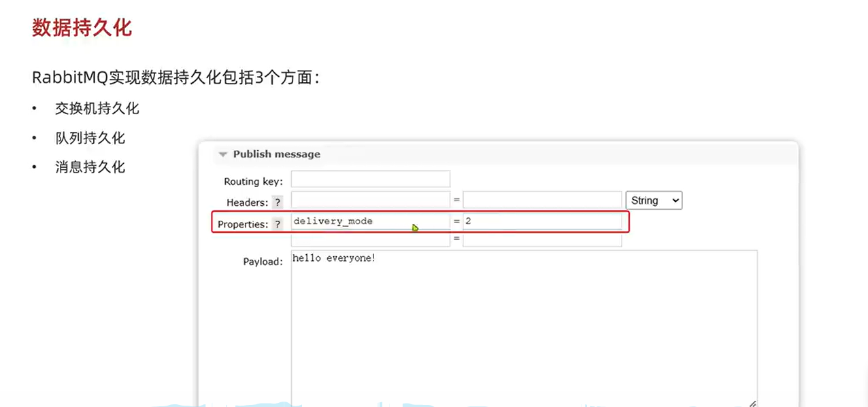Click the empty second property value field
The width and height of the screenshot is (868, 407).
pyautogui.click(x=542, y=240)
